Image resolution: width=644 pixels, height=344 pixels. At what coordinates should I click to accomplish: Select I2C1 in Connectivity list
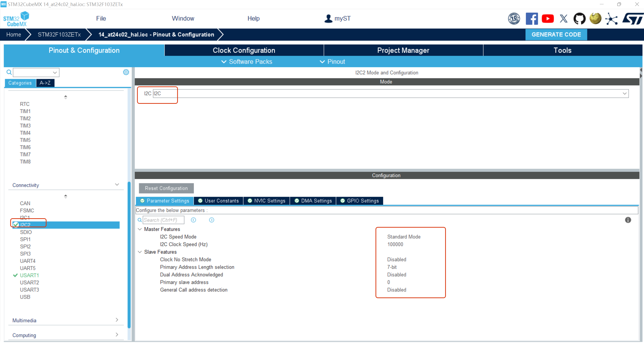pyautogui.click(x=25, y=217)
